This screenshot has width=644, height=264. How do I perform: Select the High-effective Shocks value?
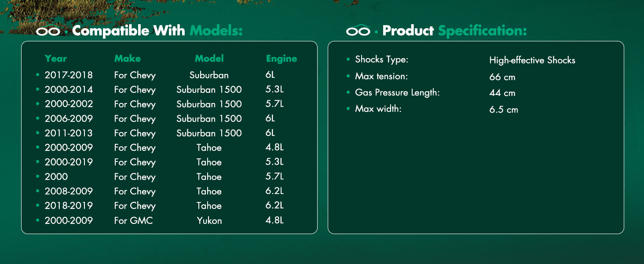(x=532, y=60)
